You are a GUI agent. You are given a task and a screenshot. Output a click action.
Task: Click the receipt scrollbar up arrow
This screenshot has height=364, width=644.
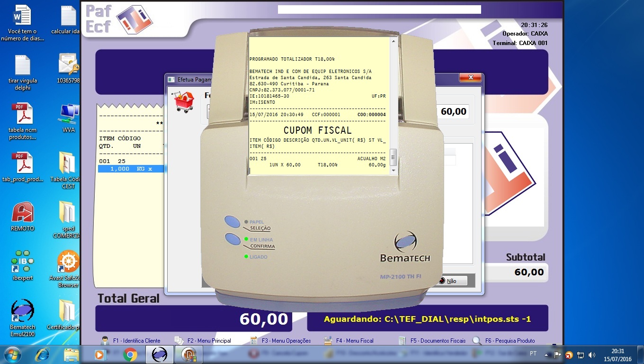[393, 42]
